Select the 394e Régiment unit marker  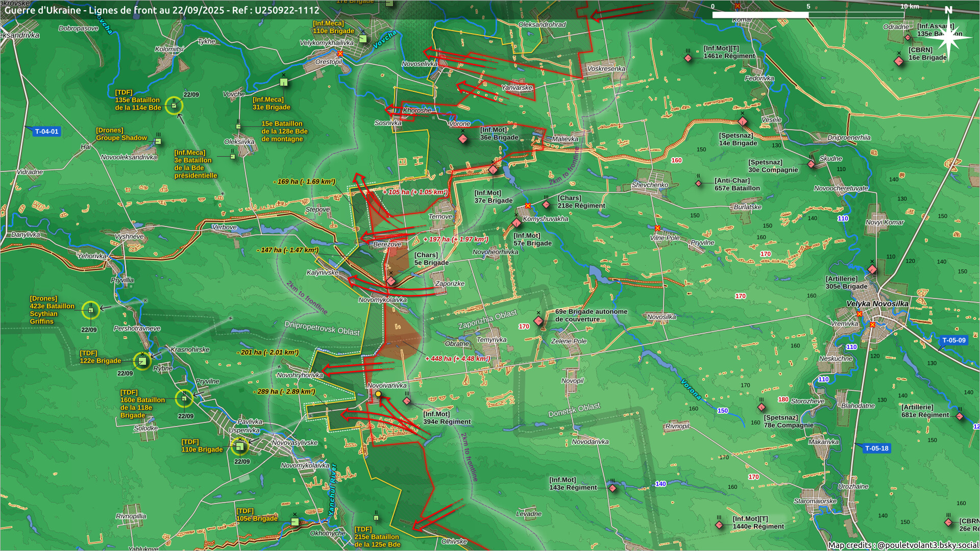tap(407, 401)
